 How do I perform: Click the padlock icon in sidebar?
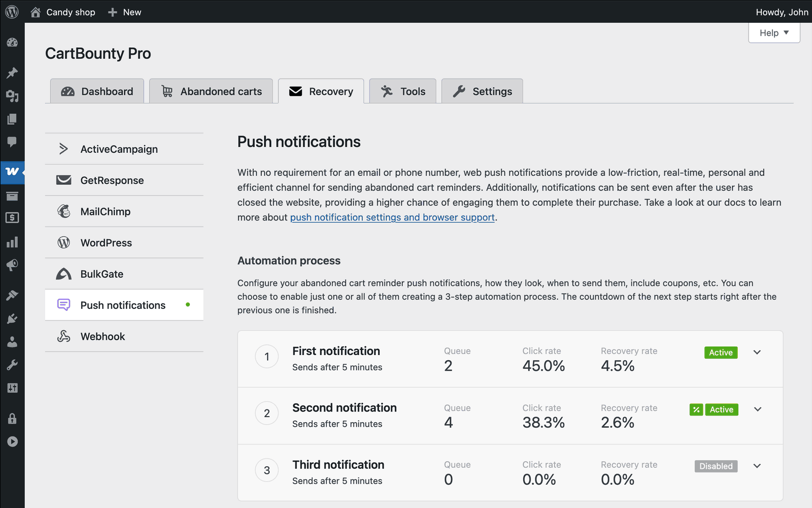pyautogui.click(x=12, y=419)
